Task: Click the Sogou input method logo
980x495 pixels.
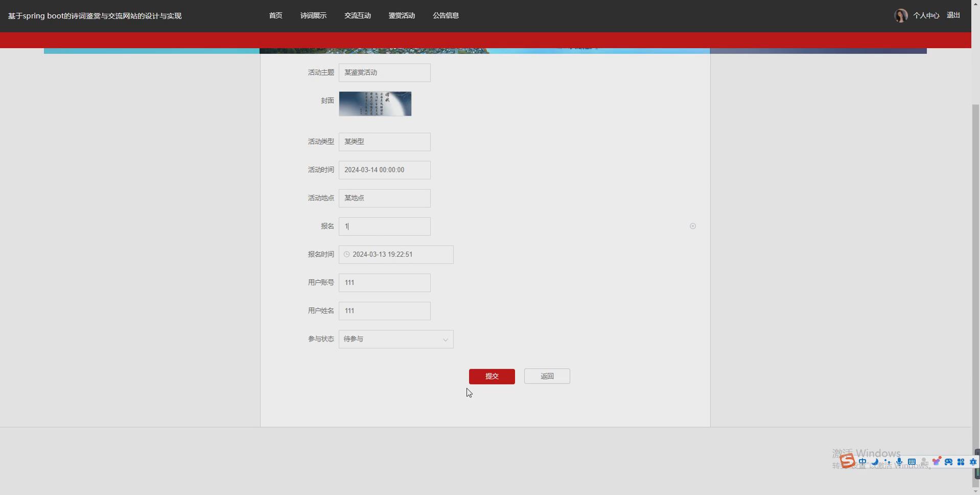Action: click(x=848, y=461)
